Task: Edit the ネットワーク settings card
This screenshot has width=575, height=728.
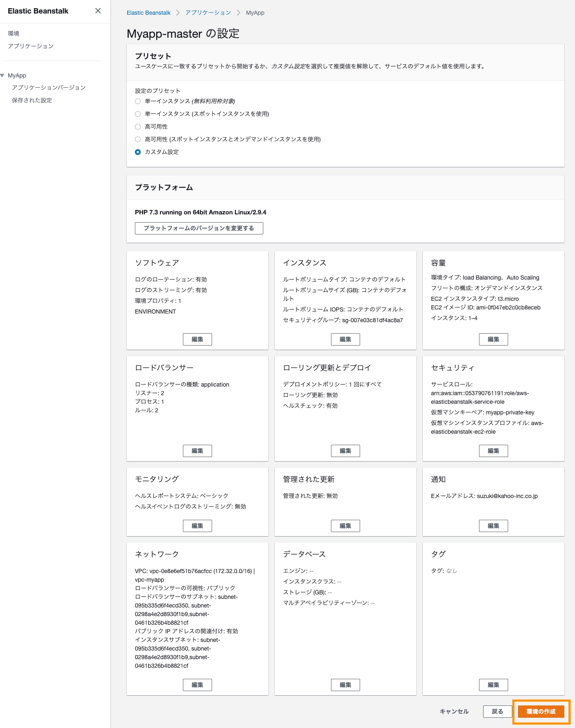Action: click(x=197, y=685)
